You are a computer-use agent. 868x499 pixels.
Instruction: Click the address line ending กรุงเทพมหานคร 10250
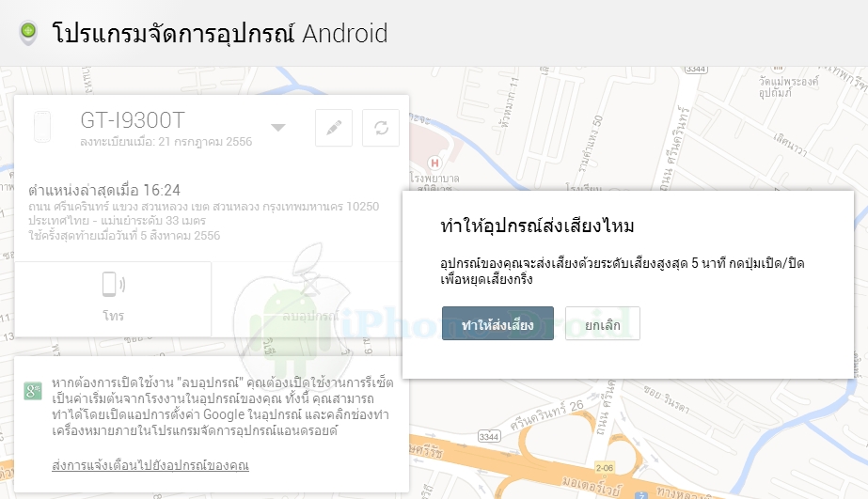click(x=204, y=207)
